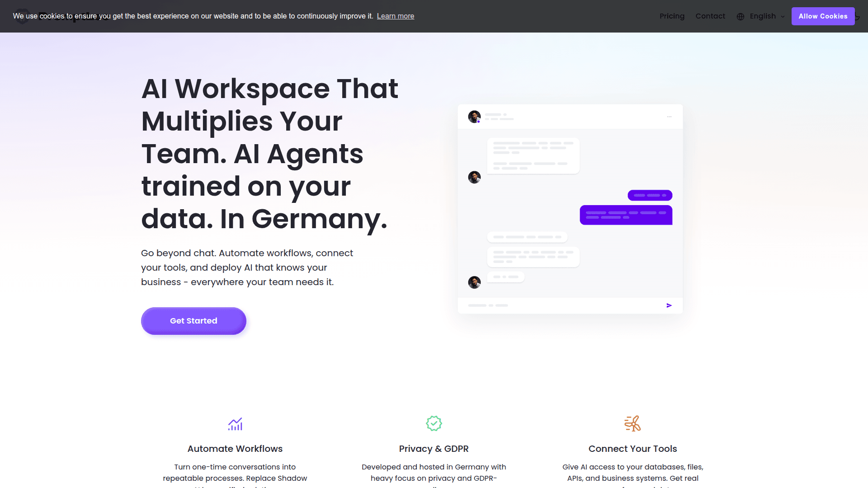Click the three-dots menu in chat mockup header
The width and height of the screenshot is (868, 488).
(x=669, y=117)
